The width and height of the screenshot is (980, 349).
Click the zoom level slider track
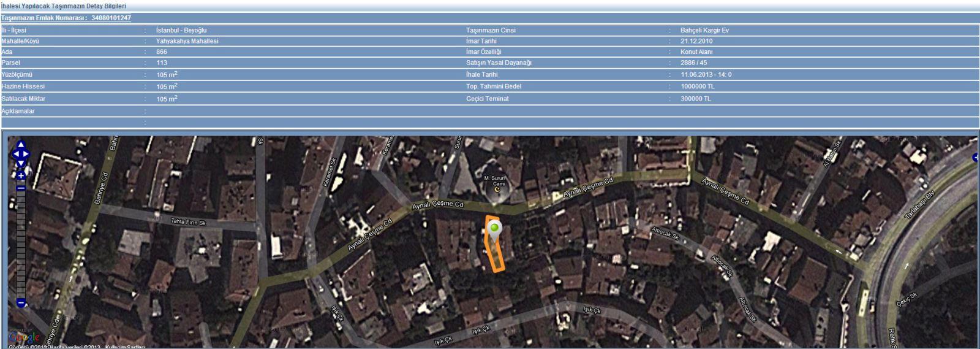pos(21,245)
